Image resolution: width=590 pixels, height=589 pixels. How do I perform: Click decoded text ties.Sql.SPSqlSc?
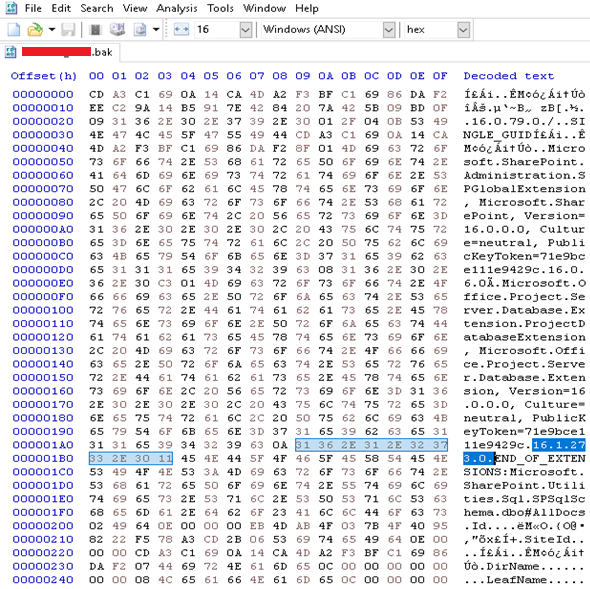524,499
